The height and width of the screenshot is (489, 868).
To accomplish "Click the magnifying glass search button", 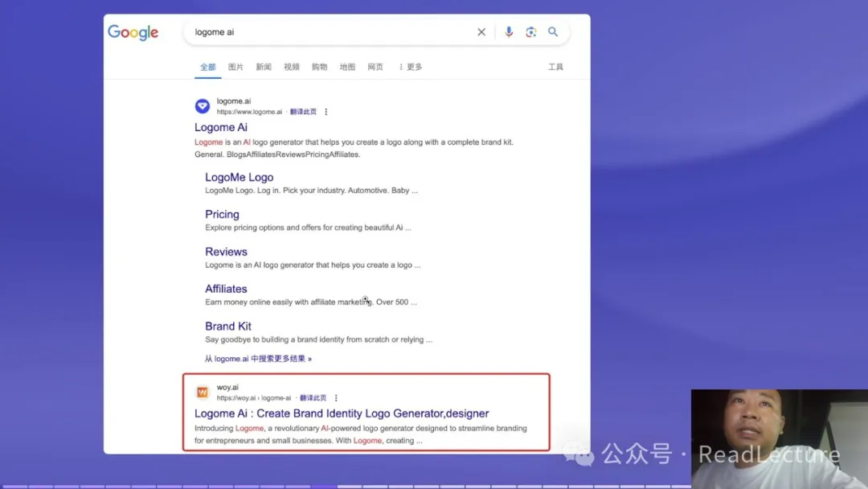I will [553, 32].
